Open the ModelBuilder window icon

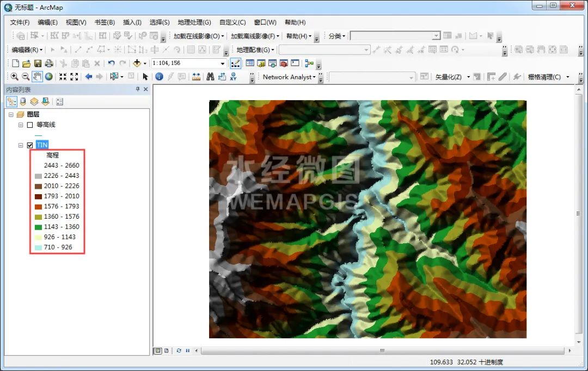click(x=309, y=63)
